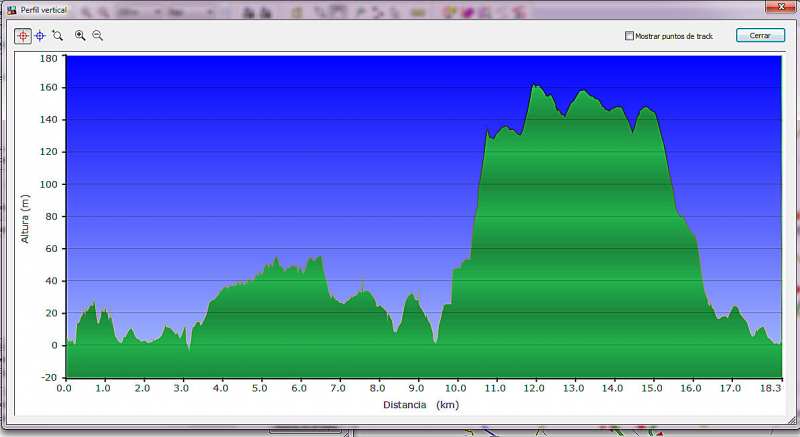The width and height of the screenshot is (800, 437).
Task: Click the 0.0 start tick on distance axis
Action: click(x=64, y=387)
